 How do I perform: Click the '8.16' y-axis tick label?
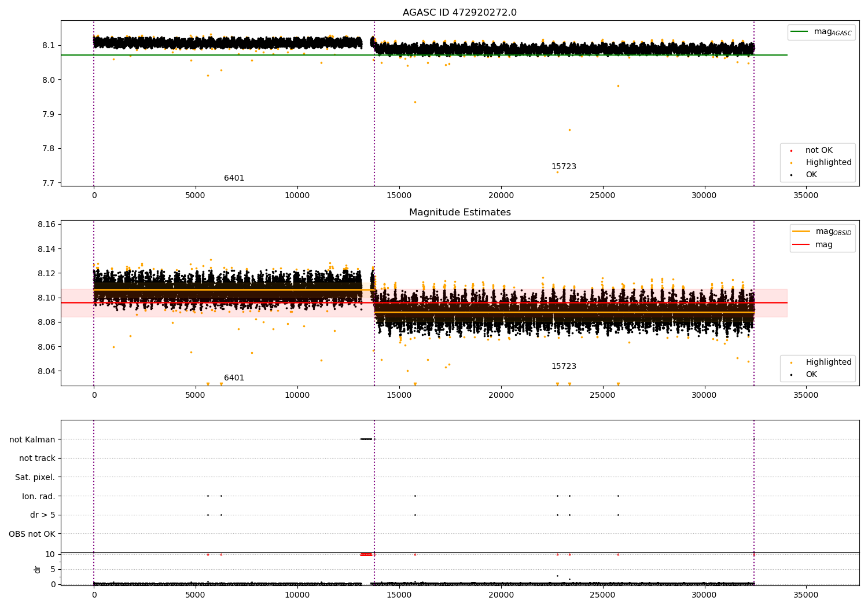46,225
